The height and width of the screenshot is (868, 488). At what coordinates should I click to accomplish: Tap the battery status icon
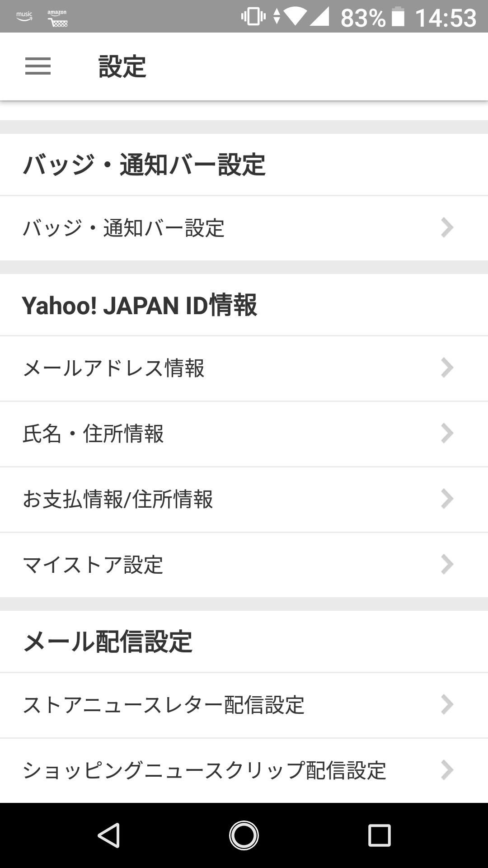coord(398,17)
